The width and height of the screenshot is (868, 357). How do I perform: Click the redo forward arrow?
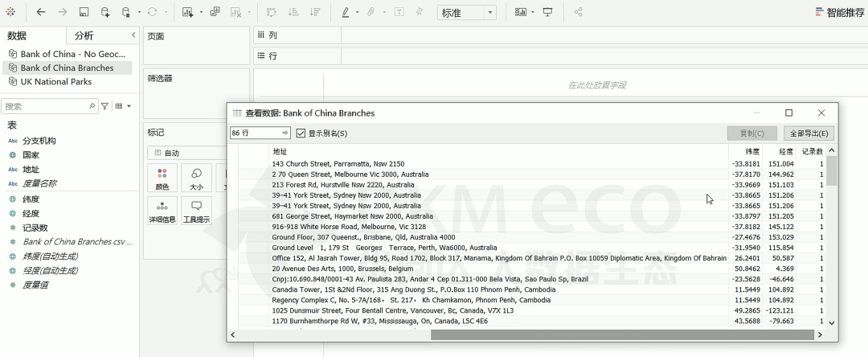pos(63,11)
